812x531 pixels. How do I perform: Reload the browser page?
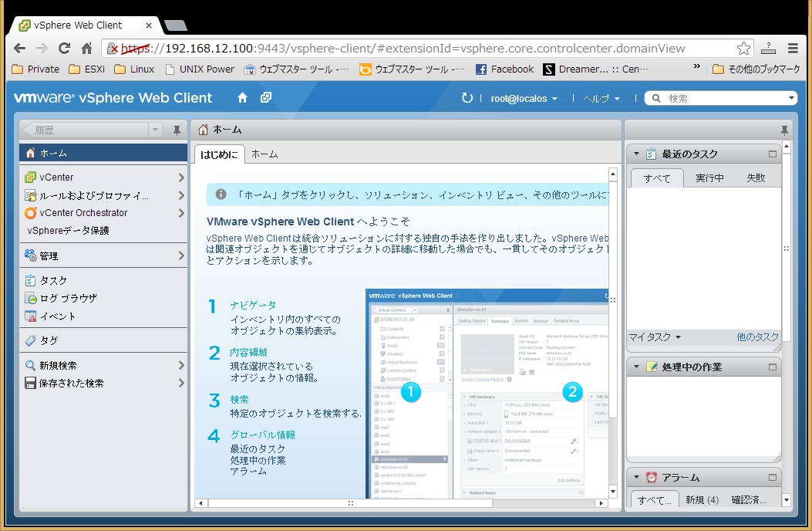64,48
